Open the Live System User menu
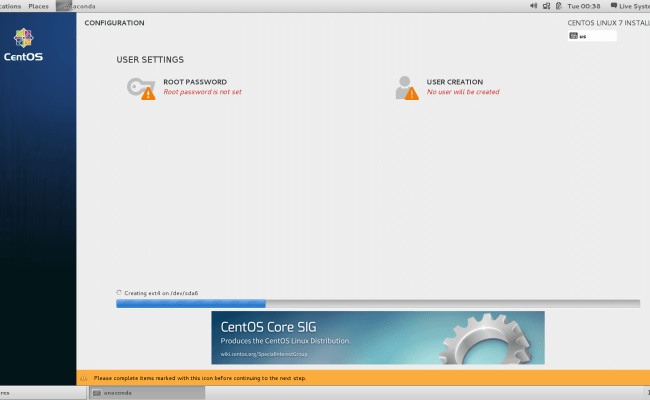 (630, 6)
